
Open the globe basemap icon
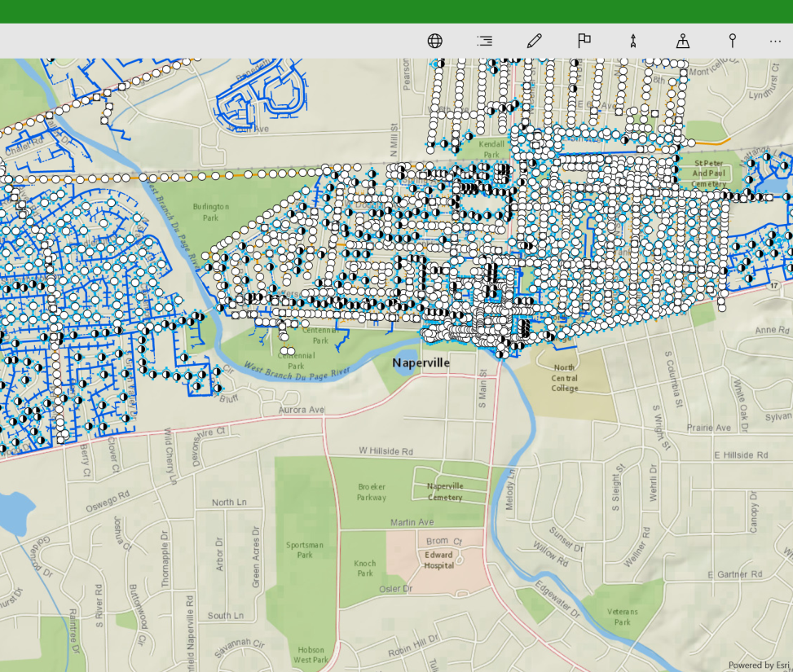pos(435,41)
